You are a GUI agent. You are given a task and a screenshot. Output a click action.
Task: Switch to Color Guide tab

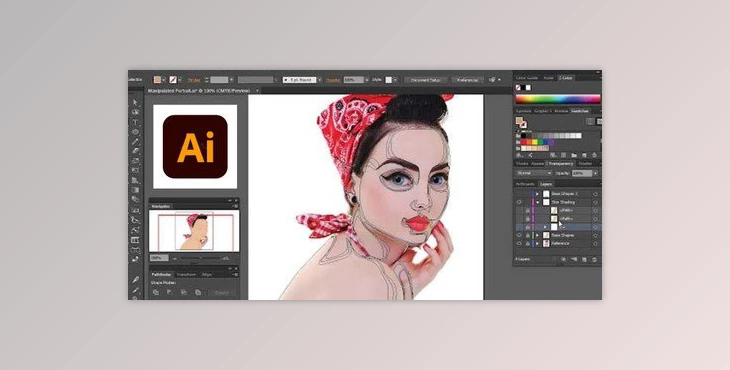[x=527, y=78]
